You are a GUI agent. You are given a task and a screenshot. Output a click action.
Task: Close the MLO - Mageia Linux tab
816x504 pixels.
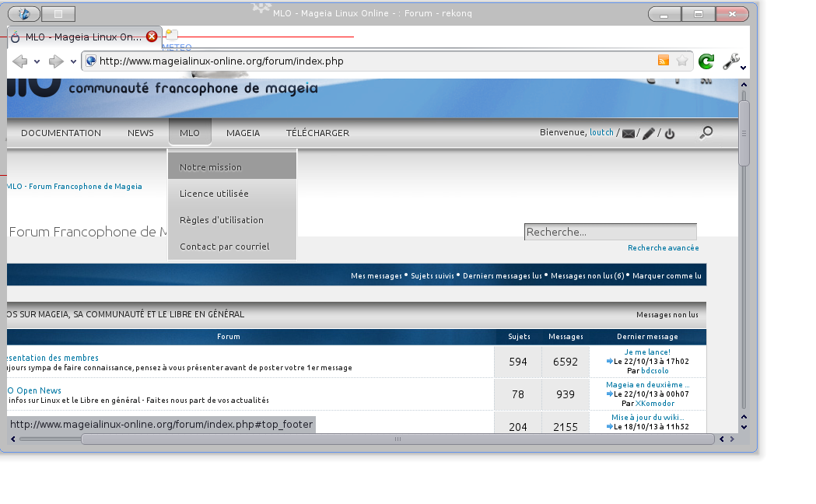[152, 37]
